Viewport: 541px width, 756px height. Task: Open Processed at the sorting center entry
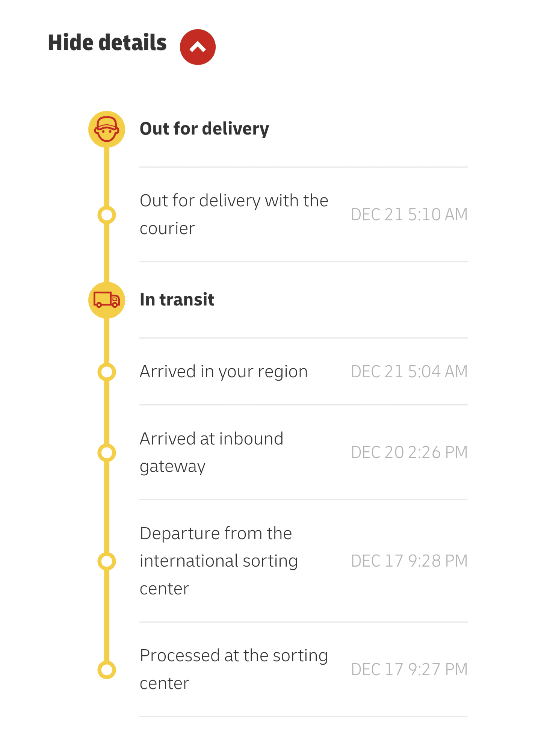[x=304, y=670]
